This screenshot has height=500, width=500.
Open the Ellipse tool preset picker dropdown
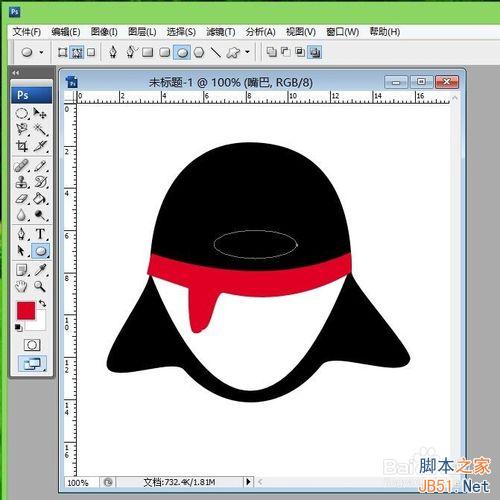[41, 52]
